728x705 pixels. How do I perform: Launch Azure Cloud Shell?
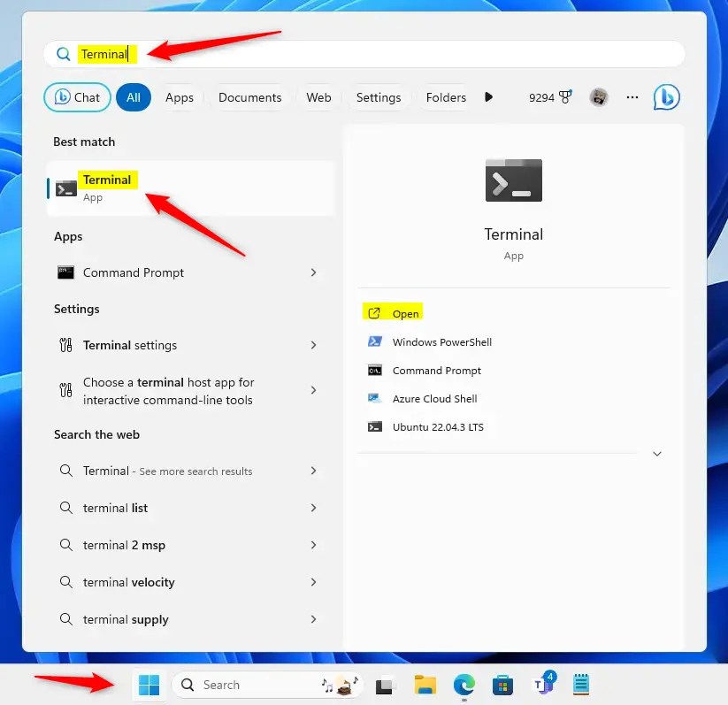click(x=433, y=398)
